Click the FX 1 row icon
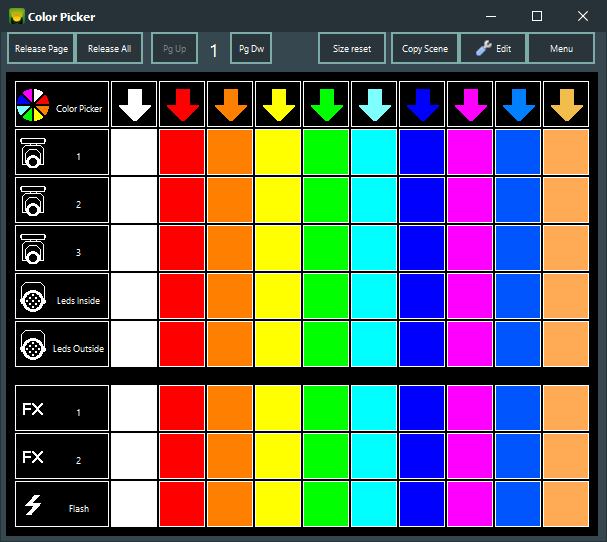The width and height of the screenshot is (607, 542). point(34,409)
